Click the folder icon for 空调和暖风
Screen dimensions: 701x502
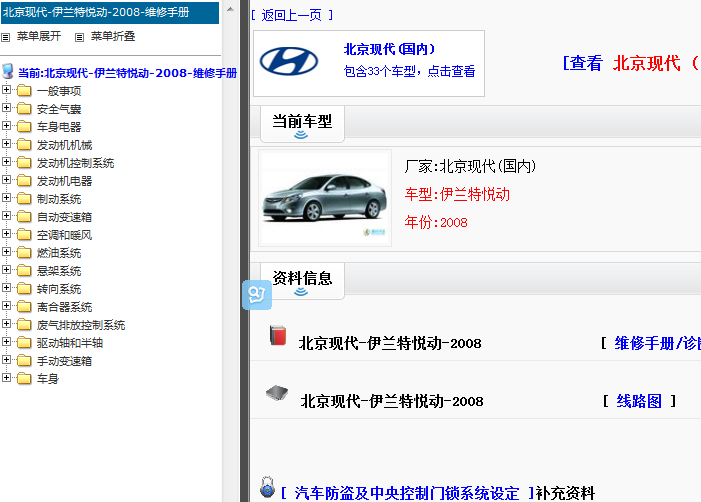[24, 235]
